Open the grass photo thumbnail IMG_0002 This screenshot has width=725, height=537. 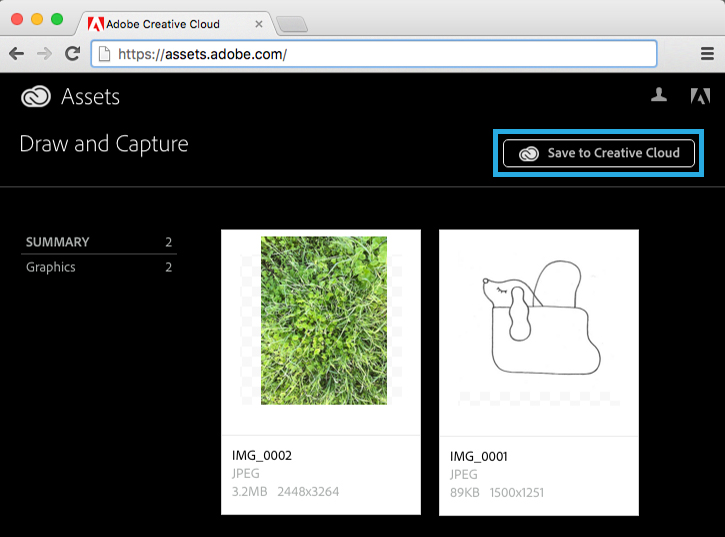tap(324, 321)
